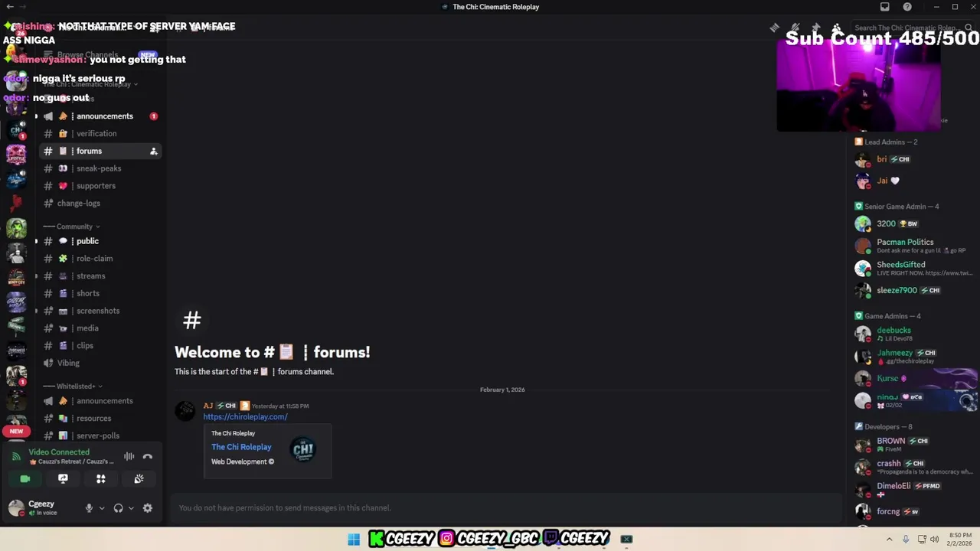
Task: Open the verification channel
Action: pyautogui.click(x=100, y=134)
